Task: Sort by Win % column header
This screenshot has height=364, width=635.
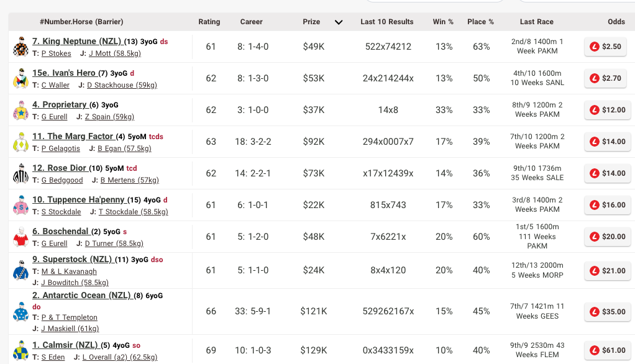Action: 443,22
